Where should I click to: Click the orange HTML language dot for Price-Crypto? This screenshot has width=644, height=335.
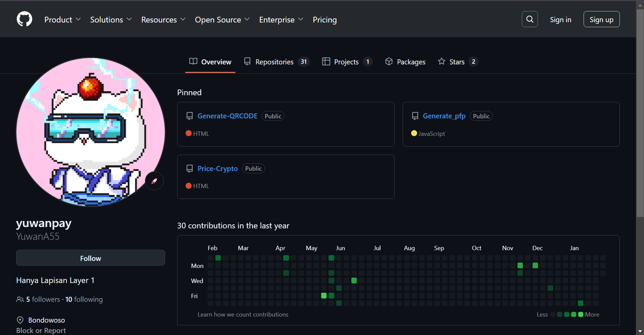[189, 186]
